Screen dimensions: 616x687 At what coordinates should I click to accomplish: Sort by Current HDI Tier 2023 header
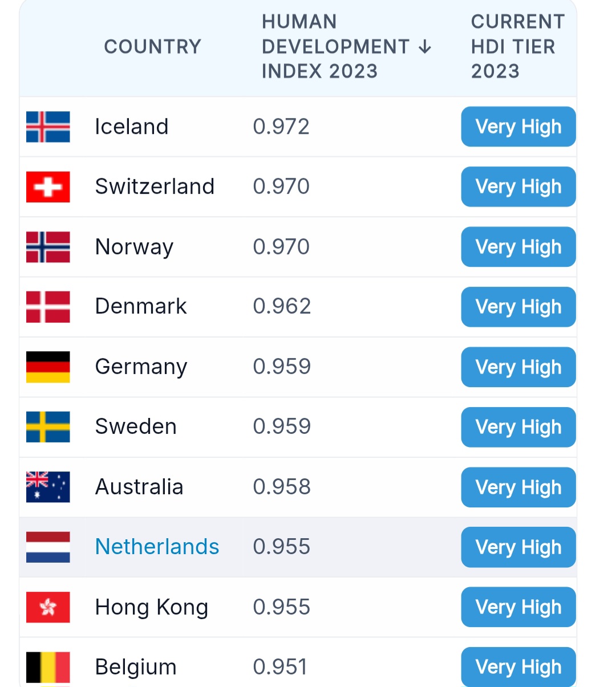518,47
